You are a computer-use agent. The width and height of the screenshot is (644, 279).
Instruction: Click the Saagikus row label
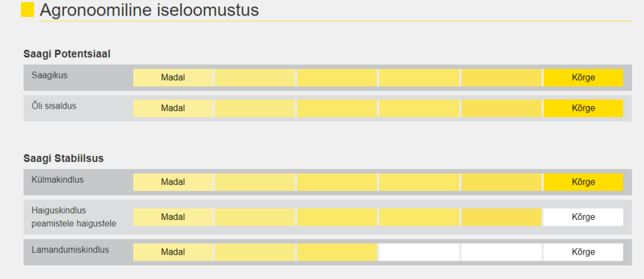pos(50,75)
